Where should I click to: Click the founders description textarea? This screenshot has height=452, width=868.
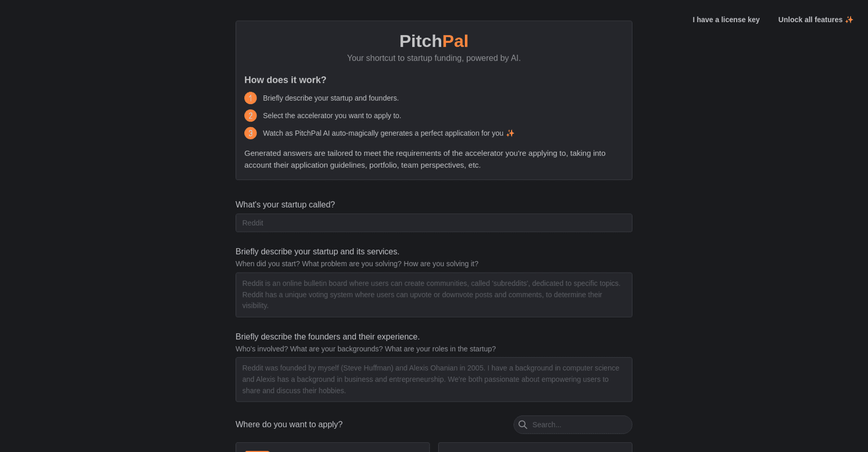[433, 379]
